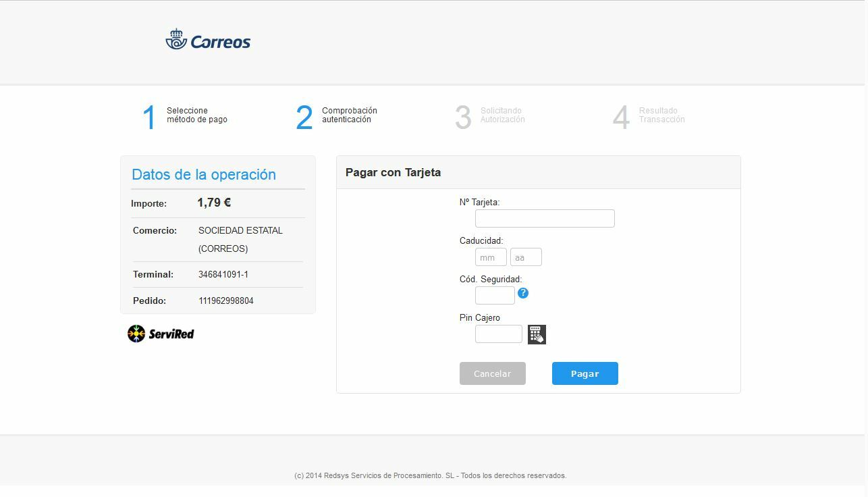
Task: Focus the Cód. Seguridad input field
Action: [495, 296]
